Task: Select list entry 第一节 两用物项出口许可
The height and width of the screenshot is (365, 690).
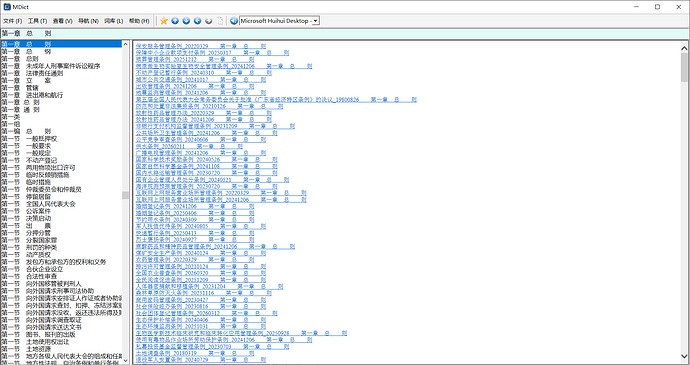Action: (61, 168)
